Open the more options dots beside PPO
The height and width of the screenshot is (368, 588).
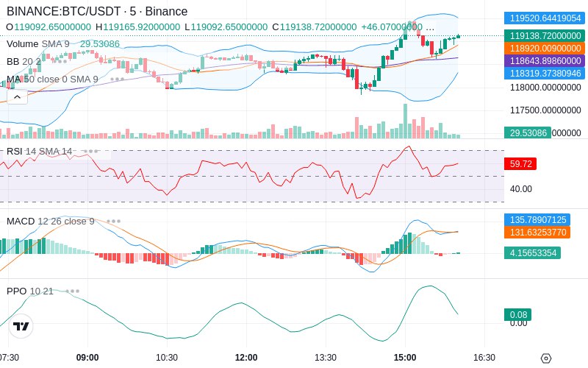click(x=72, y=291)
